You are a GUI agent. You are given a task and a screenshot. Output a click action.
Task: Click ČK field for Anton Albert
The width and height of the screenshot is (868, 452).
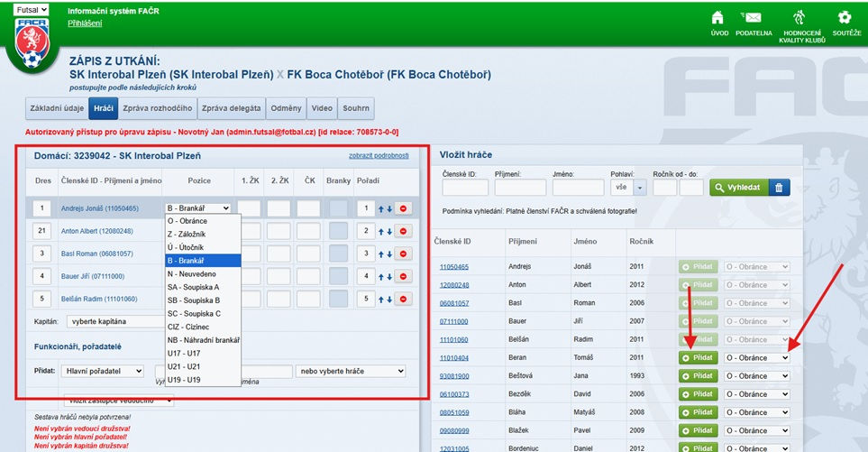tap(308, 231)
